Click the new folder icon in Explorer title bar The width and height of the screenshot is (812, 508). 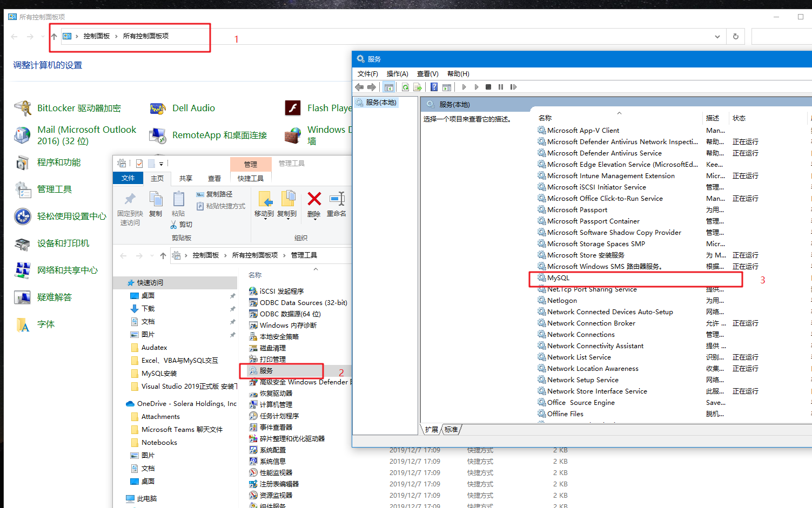(x=152, y=164)
